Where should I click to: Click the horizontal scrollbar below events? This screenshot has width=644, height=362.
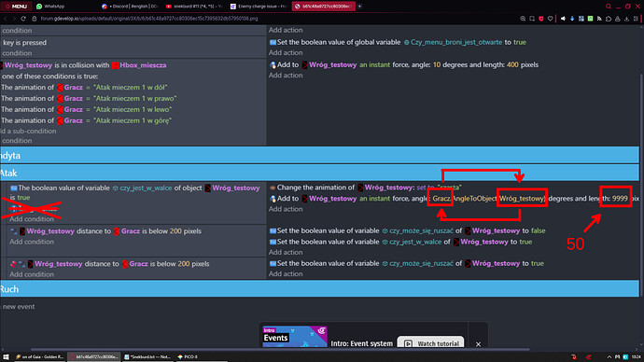pos(280,349)
